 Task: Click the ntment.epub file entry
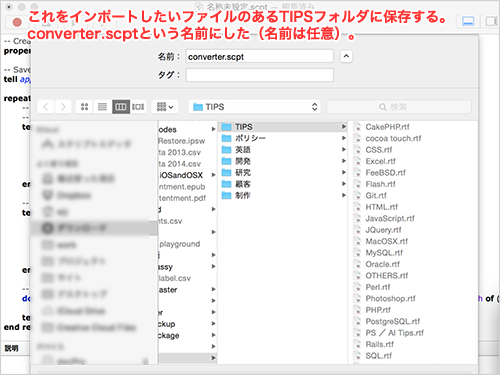click(x=182, y=187)
